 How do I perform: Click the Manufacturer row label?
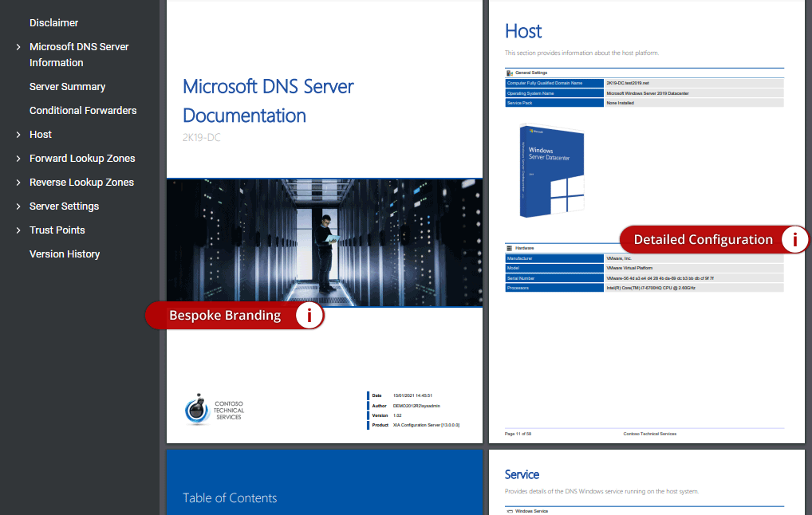click(554, 258)
